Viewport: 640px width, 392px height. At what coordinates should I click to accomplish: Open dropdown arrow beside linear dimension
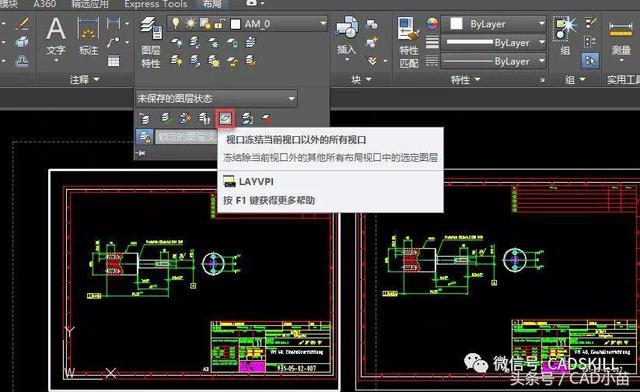point(127,24)
